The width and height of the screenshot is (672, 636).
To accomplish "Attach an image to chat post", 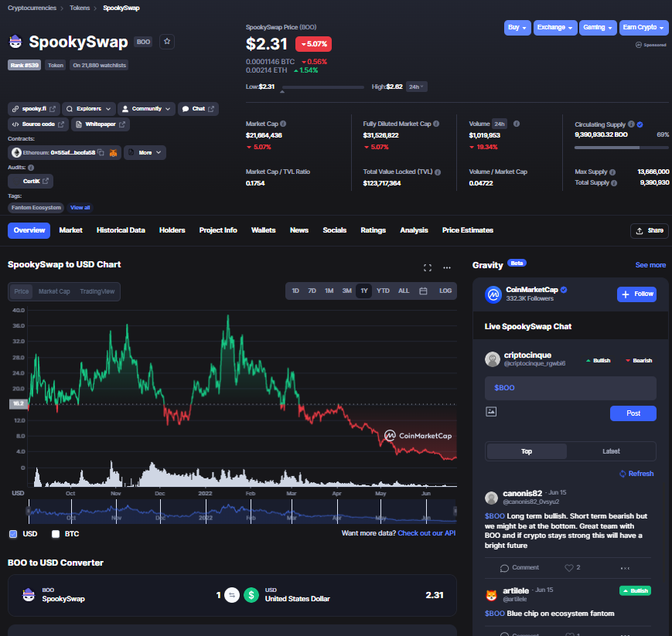I will [491, 412].
